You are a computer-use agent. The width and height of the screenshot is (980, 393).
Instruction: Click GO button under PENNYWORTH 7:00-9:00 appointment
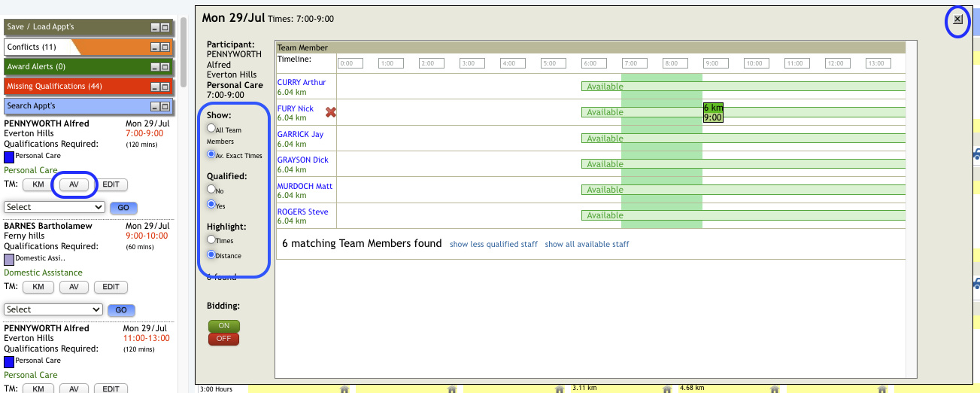pos(123,208)
